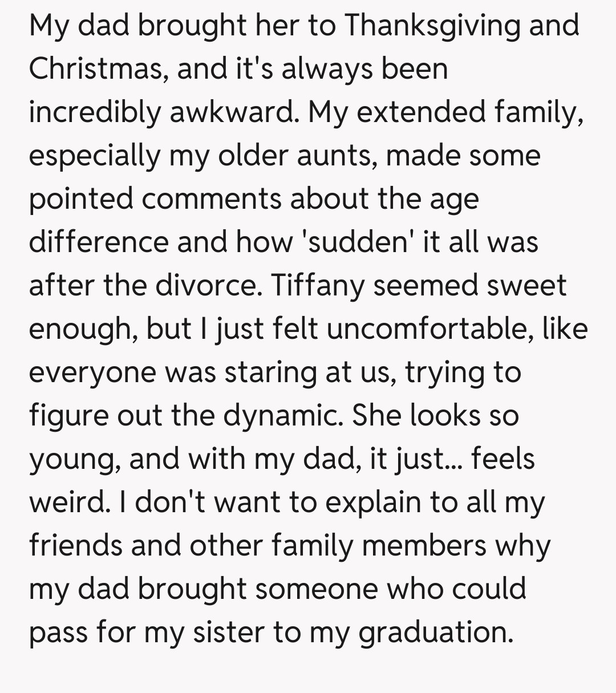Click the phrase 'incredibly awkward'
Viewport: 616px width, 693px height.
[x=162, y=112]
